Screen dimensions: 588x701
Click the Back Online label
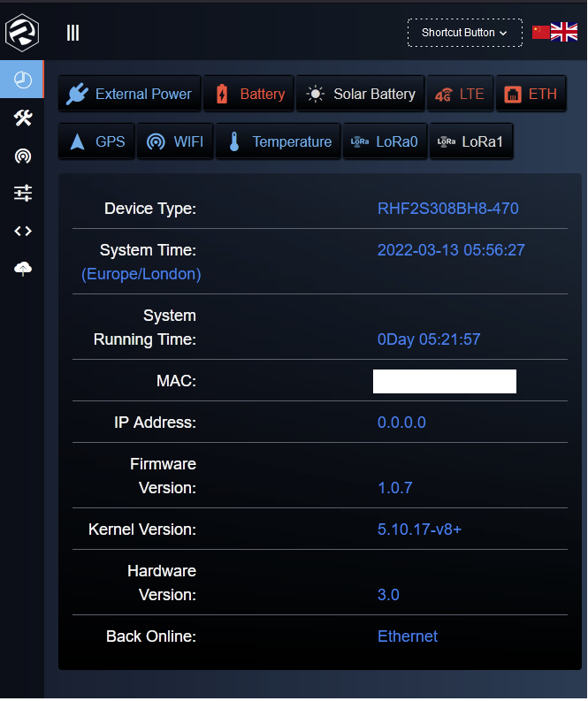[151, 636]
